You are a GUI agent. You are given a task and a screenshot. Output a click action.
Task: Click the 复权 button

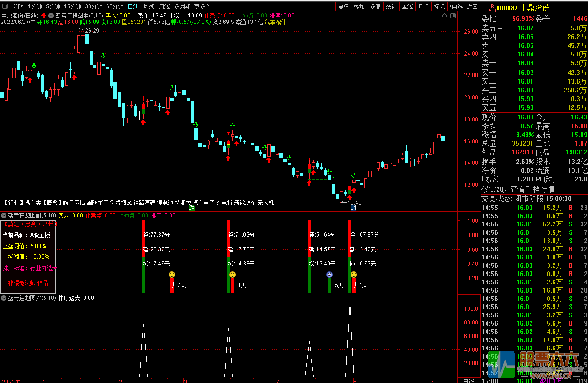343,6
